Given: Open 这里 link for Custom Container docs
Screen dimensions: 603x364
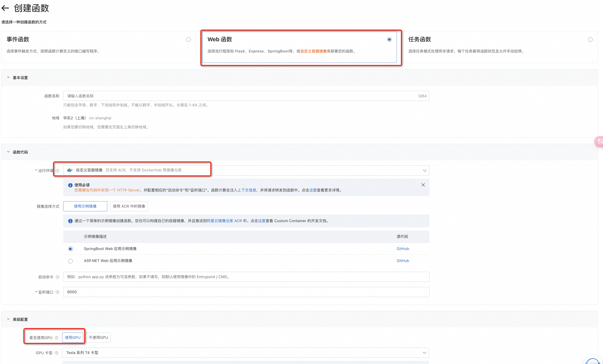Looking at the screenshot, I should tap(262, 221).
